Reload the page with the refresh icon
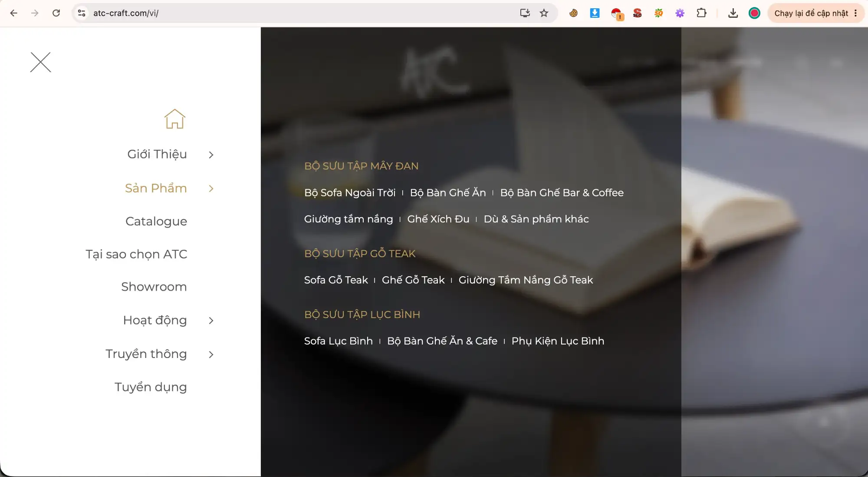The height and width of the screenshot is (477, 868). (56, 13)
